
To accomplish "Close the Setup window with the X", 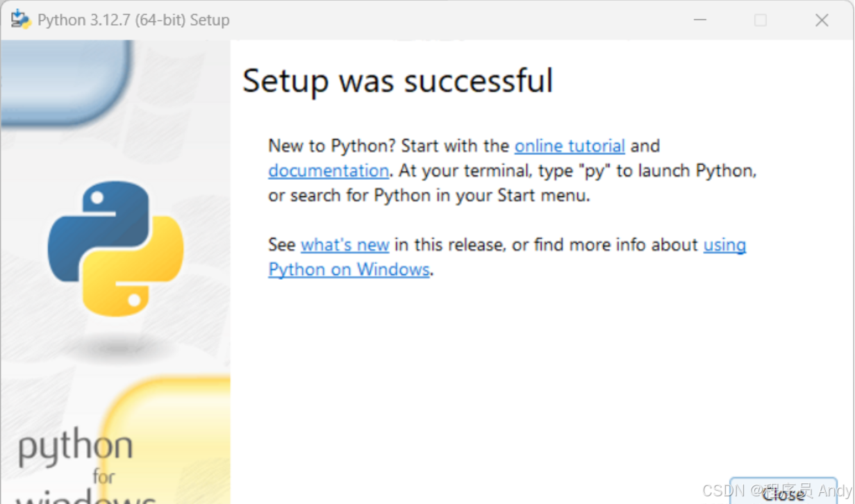I will coord(822,20).
